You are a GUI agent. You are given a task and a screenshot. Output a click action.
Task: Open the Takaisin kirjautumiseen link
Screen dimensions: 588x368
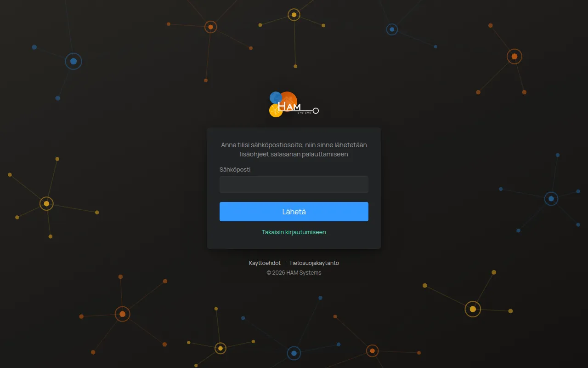294,232
